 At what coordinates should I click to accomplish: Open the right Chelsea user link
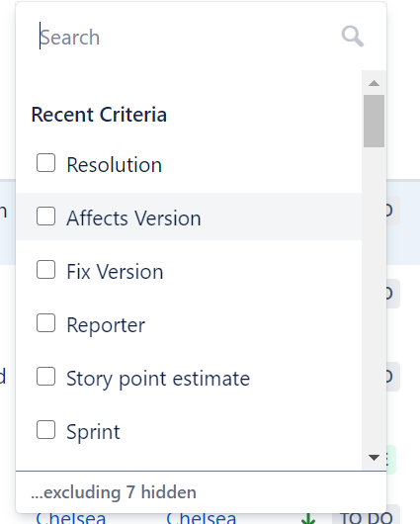click(202, 518)
